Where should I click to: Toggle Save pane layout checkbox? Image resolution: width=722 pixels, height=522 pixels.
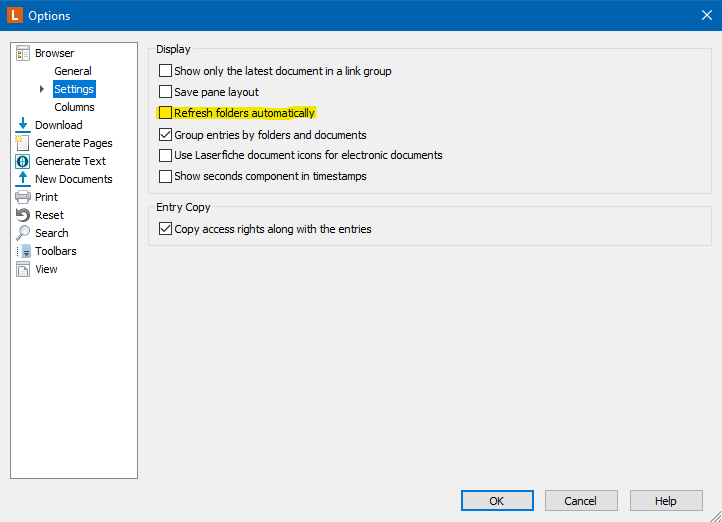click(x=165, y=92)
